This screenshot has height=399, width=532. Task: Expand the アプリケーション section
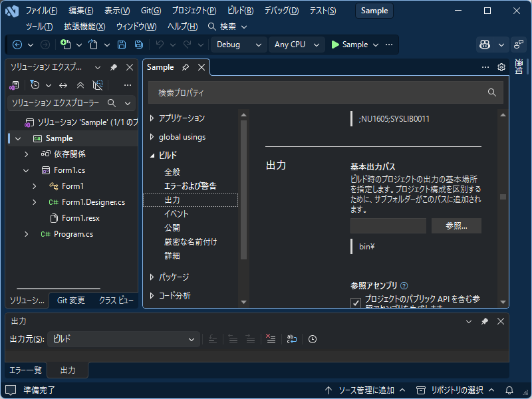click(152, 118)
